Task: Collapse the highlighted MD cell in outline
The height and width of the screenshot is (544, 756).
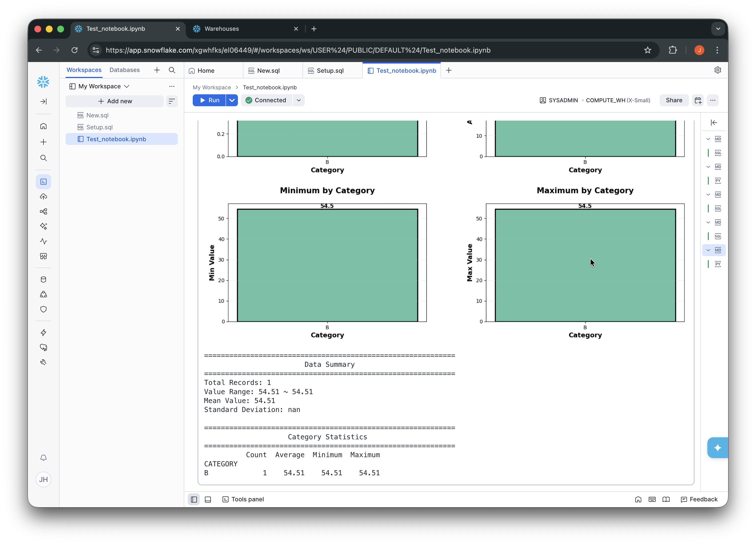Action: tap(708, 250)
